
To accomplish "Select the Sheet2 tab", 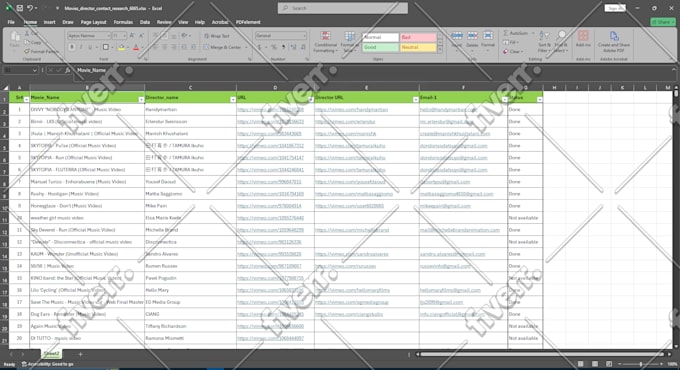I will coord(51,354).
